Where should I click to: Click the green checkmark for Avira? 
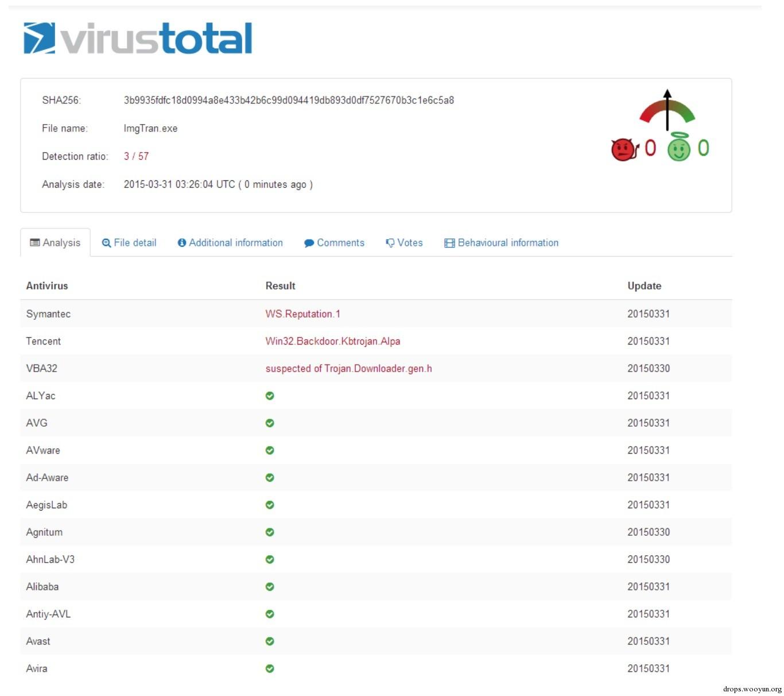pos(270,668)
